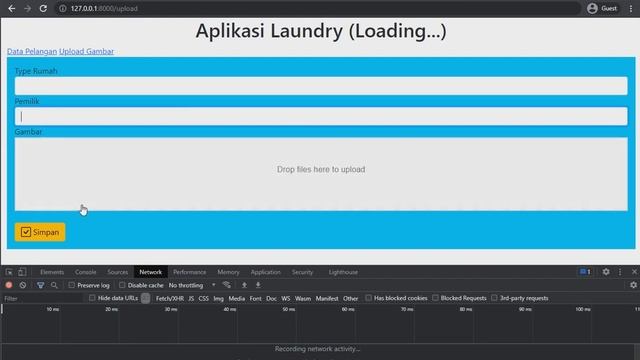Switch to the Memory tab

coord(228,272)
